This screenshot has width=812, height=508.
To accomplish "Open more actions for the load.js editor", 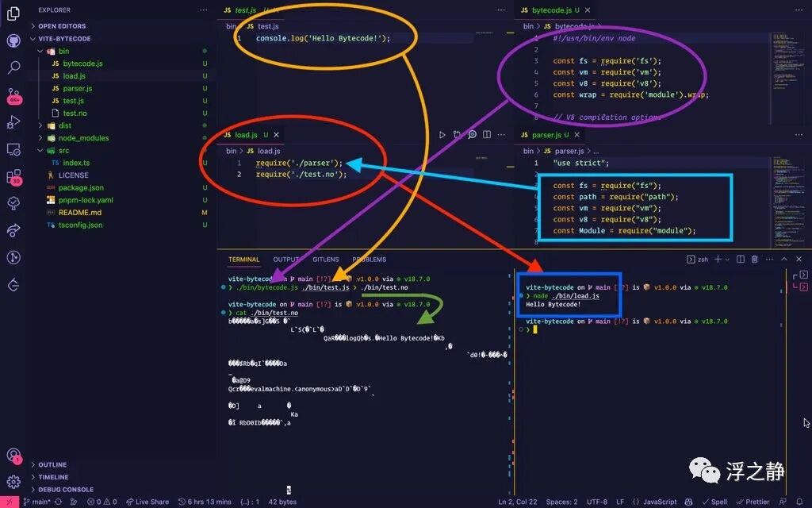I will 501,135.
